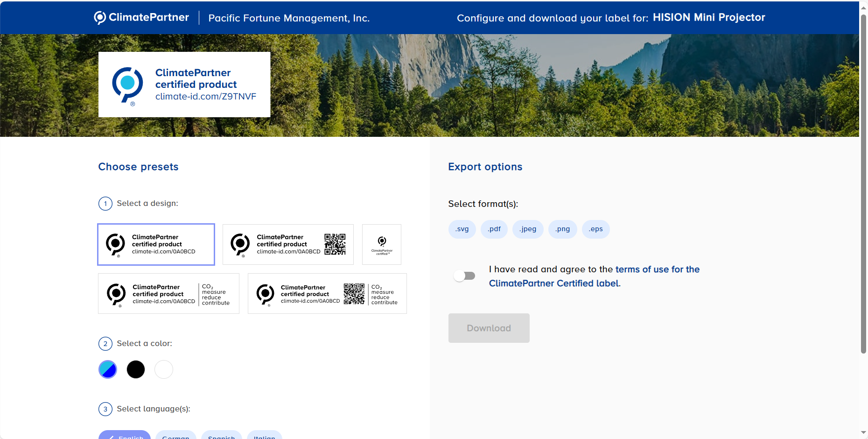
Task: Toggle the .pdf export format
Action: tap(494, 229)
